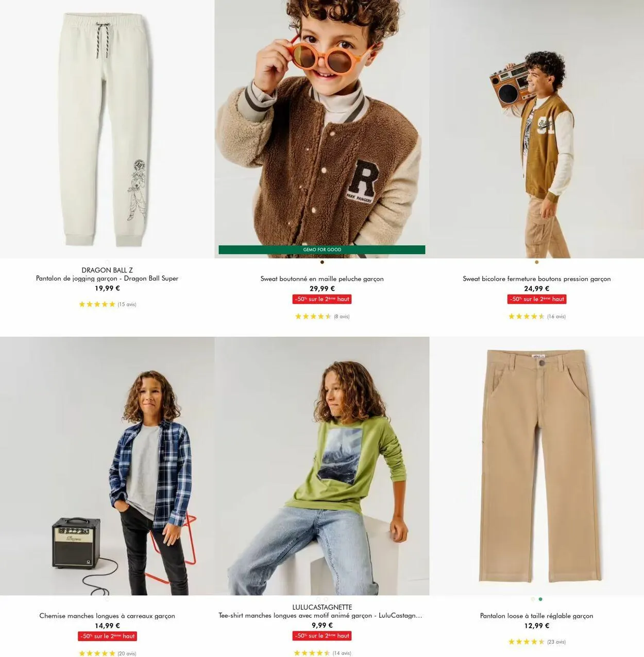
Task: Open Chemise manches longues à carreaux garçon
Action: (x=107, y=616)
